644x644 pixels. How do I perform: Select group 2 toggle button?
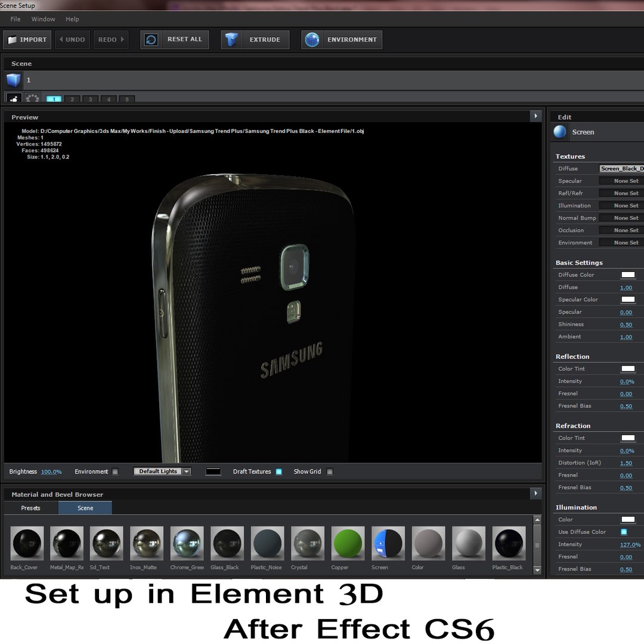tap(72, 99)
